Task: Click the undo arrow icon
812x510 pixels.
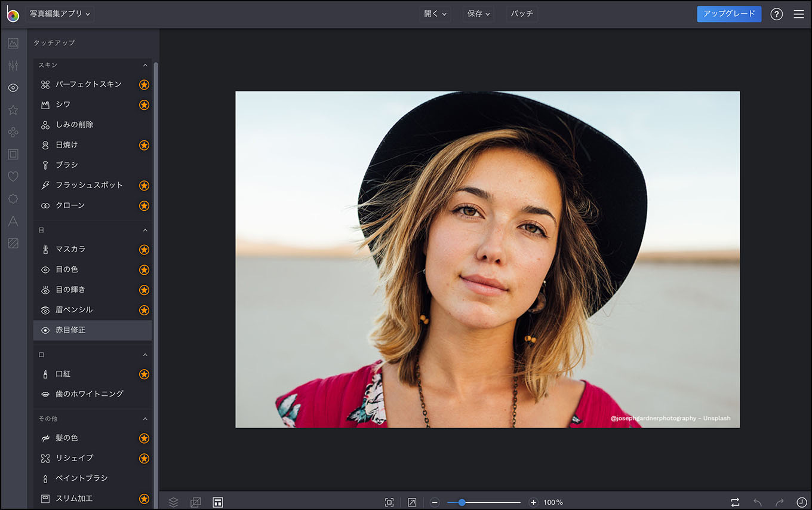Action: pyautogui.click(x=758, y=502)
